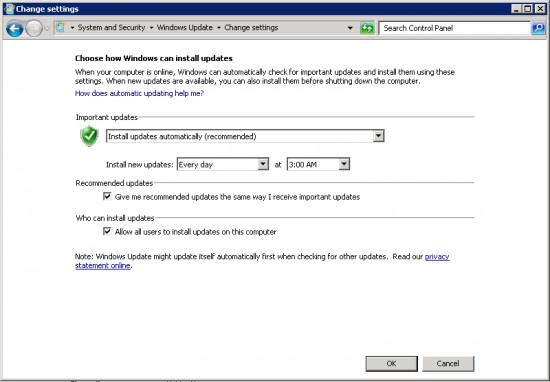Screen dimensions: 550x382
Task: Go back with the blue Back arrow
Action: 15,28
